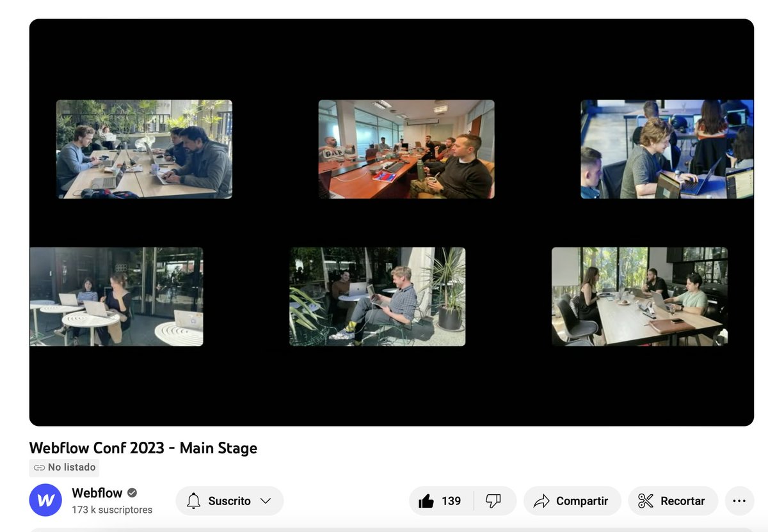Click the photo of conference room with red table

pos(406,149)
